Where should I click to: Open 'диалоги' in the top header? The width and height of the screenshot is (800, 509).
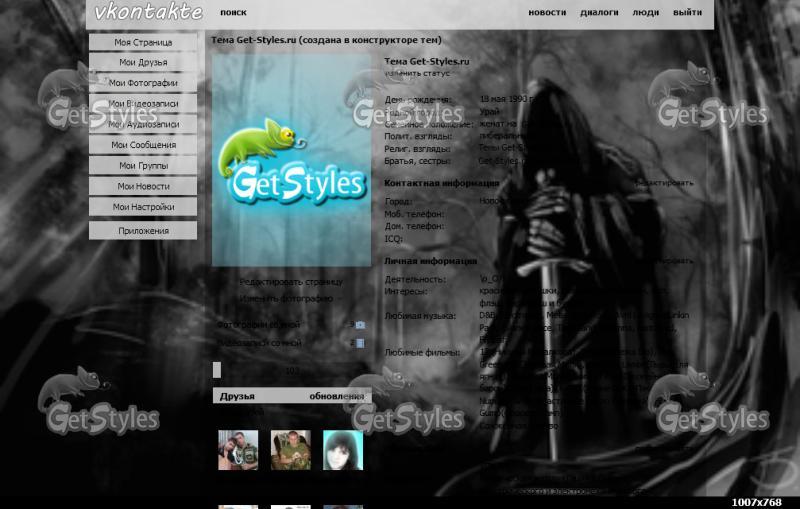click(599, 13)
